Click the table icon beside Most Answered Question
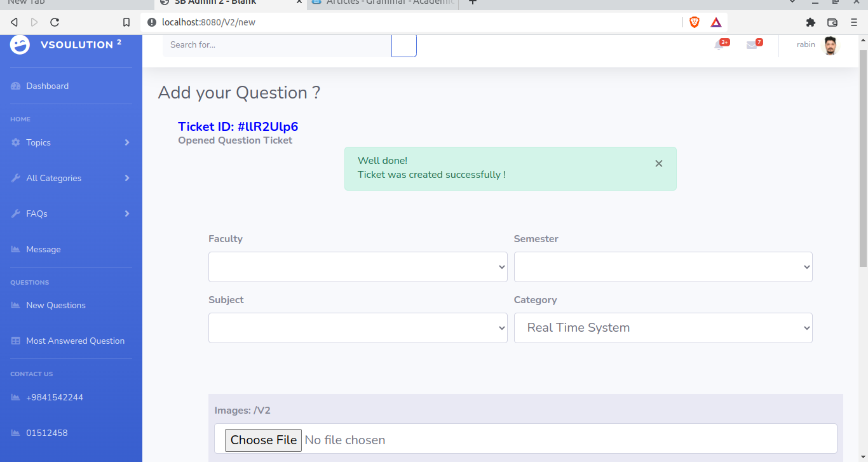This screenshot has width=868, height=462. [15, 341]
